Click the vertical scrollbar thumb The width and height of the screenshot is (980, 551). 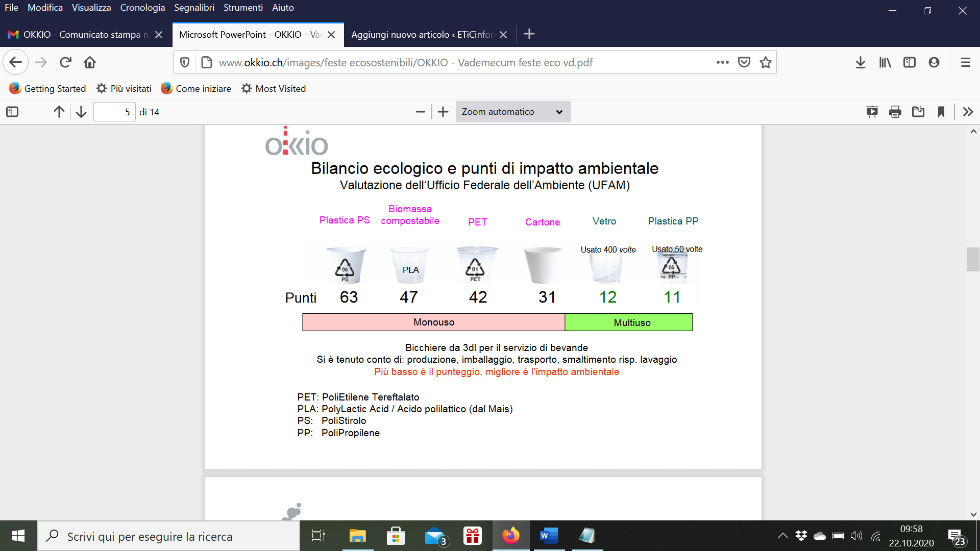click(x=973, y=259)
